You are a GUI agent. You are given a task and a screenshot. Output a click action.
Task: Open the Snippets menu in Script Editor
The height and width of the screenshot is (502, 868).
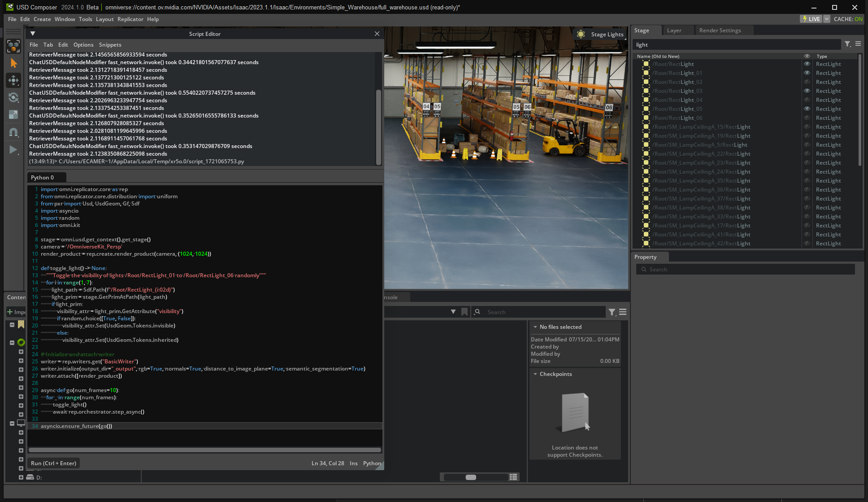tap(110, 44)
